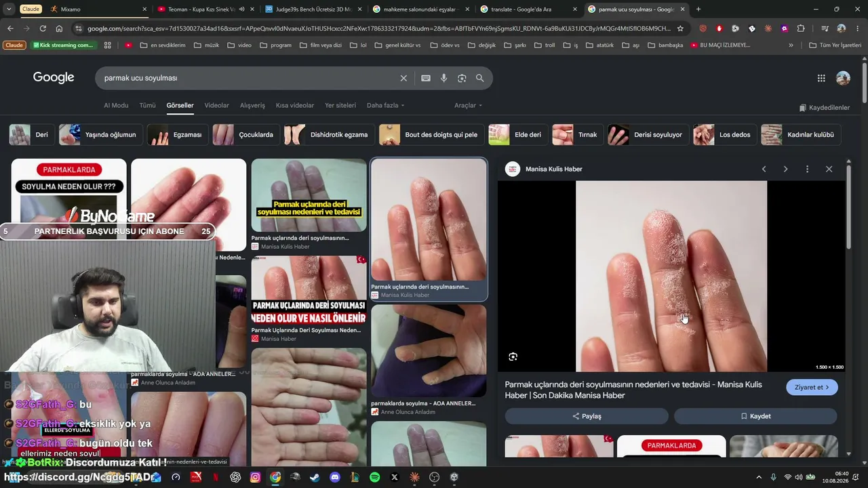Filter images by Egzaması chip
Screen dimensions: 868x488
pos(177,135)
